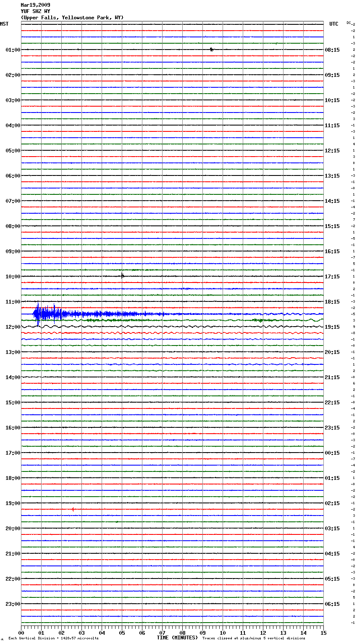The height and width of the screenshot is (644, 357).
Task: Click the 18:15 UTC time label
Action: point(332,302)
